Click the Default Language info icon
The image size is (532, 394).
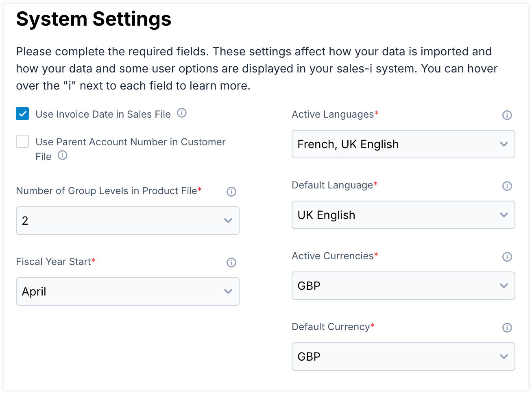[x=507, y=186]
